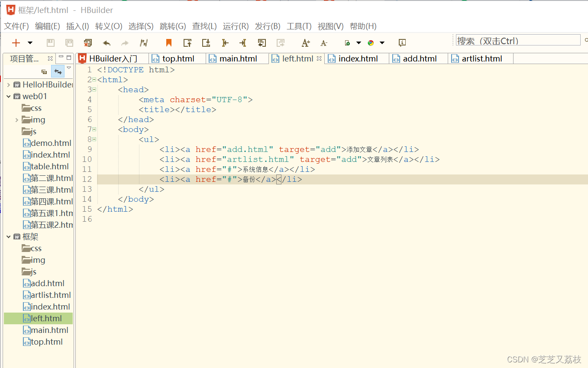Select demo.html in the web01 project
Image resolution: width=588 pixels, height=368 pixels.
[x=47, y=143]
